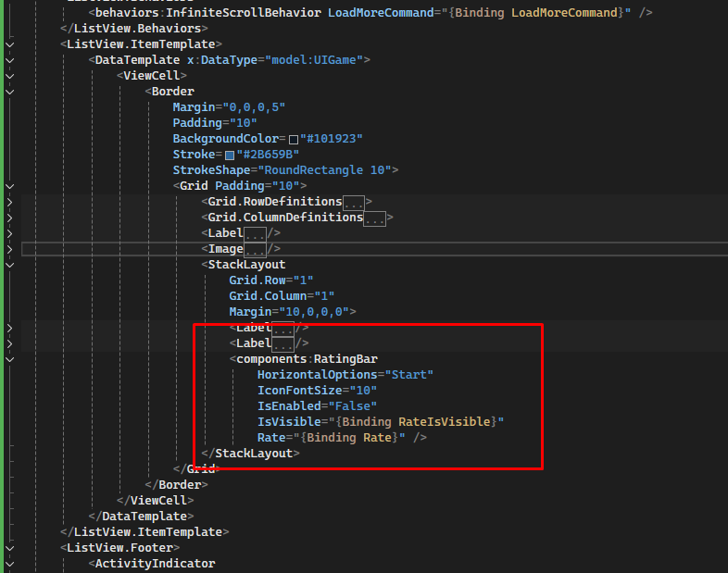Viewport: 728px width, 573px height.
Task: Click the components:RatingBar tag name
Action: point(307,359)
